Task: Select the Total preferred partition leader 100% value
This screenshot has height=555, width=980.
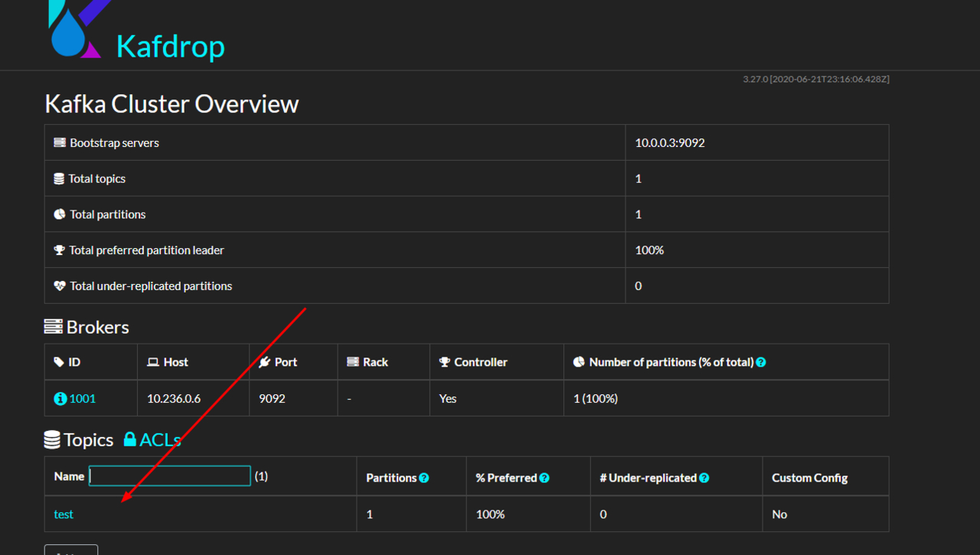Action: click(x=649, y=250)
